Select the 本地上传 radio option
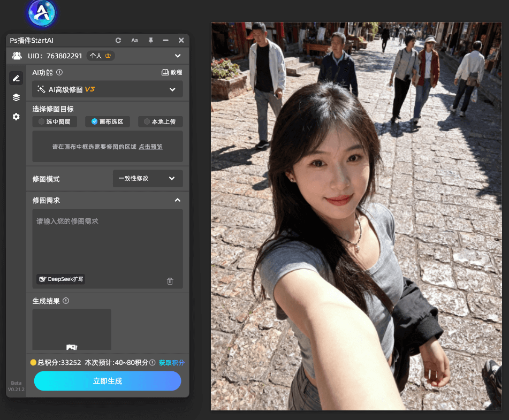This screenshot has width=509, height=420. click(x=160, y=122)
